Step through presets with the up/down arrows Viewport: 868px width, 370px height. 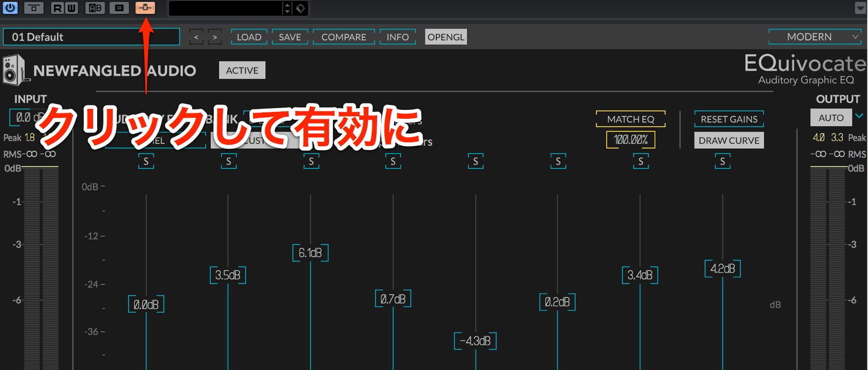287,8
